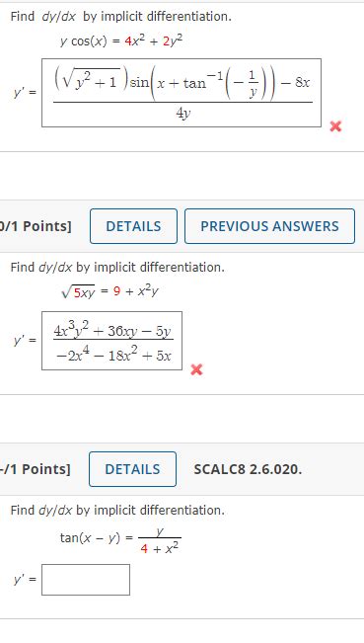The image size is (364, 643).
Task: Click the equation y cos(x) = 4x² + 2y²
Action: point(121,41)
